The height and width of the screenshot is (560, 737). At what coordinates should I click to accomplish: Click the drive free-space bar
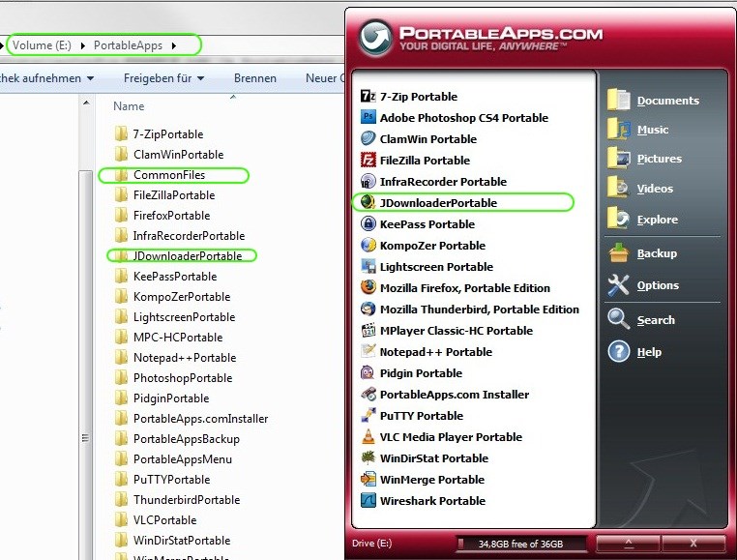click(520, 544)
